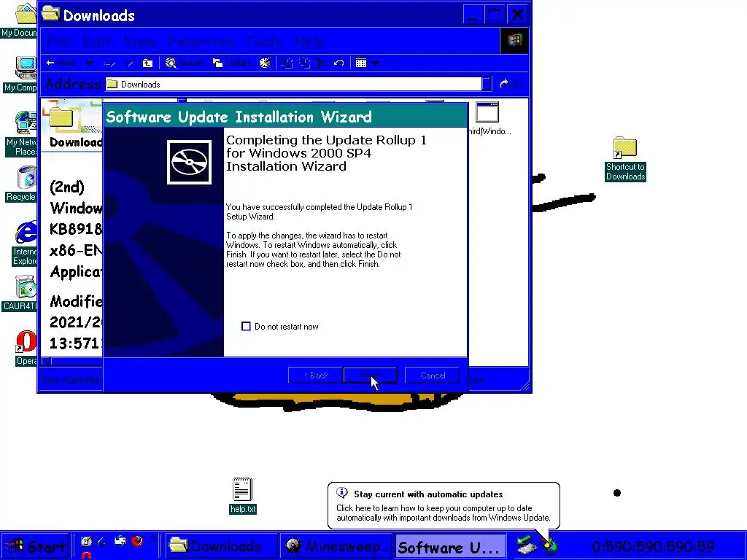747x560 pixels.
Task: Click the Search toolbar button
Action: (185, 63)
